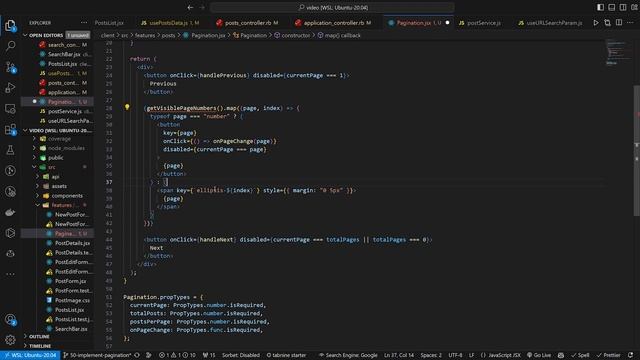This screenshot has width=640, height=360.
Task: Open the Source Control view
Action: (x=10, y=67)
